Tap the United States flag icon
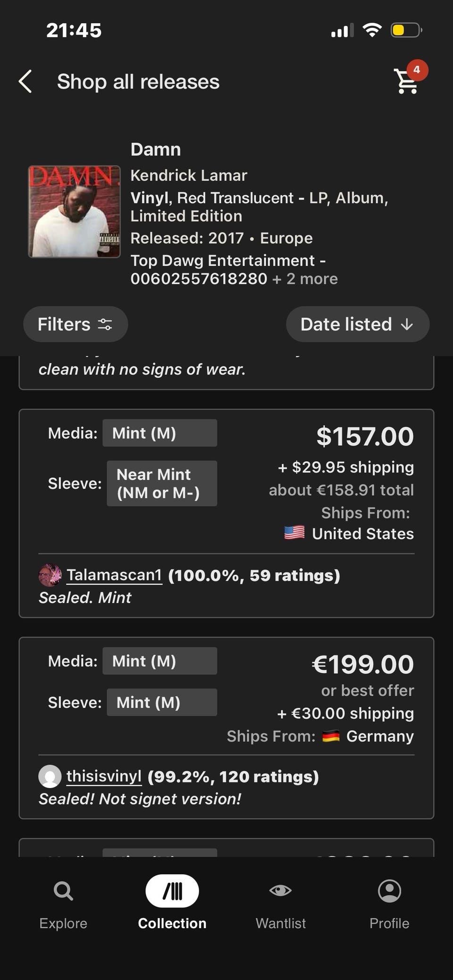This screenshot has width=453, height=980. pos(294,533)
